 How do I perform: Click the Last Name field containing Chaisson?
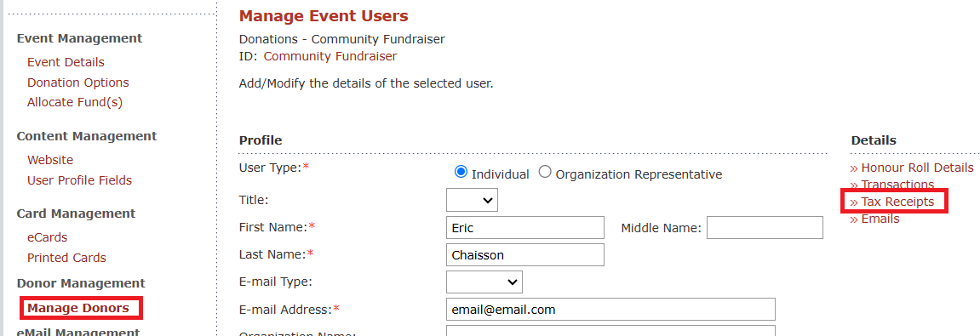pyautogui.click(x=525, y=255)
